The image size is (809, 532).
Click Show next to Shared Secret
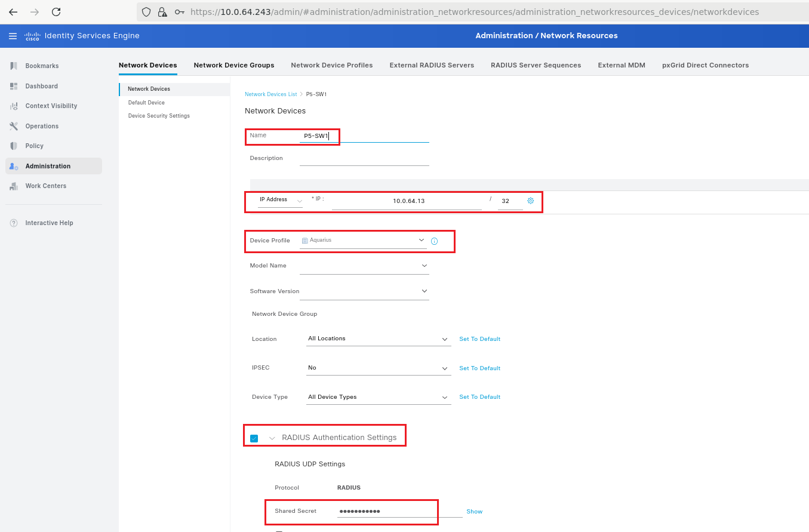[x=474, y=512]
